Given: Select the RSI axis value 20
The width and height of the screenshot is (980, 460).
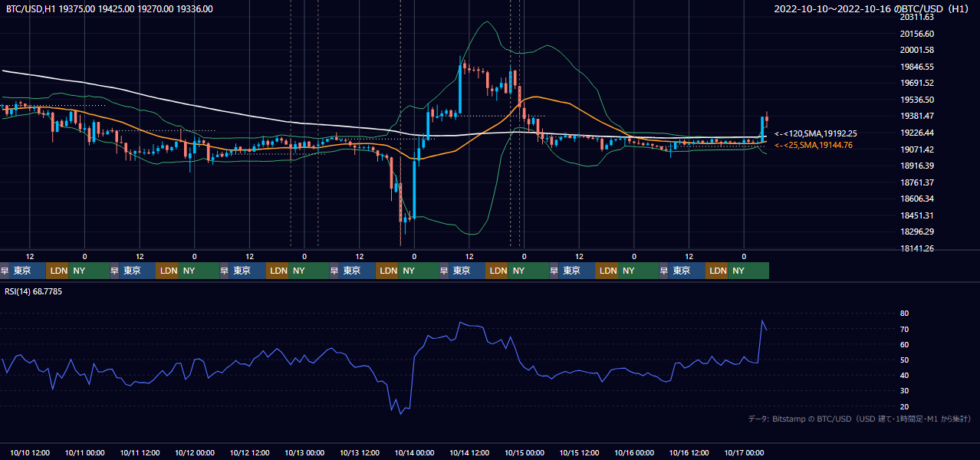Looking at the screenshot, I should coord(904,406).
